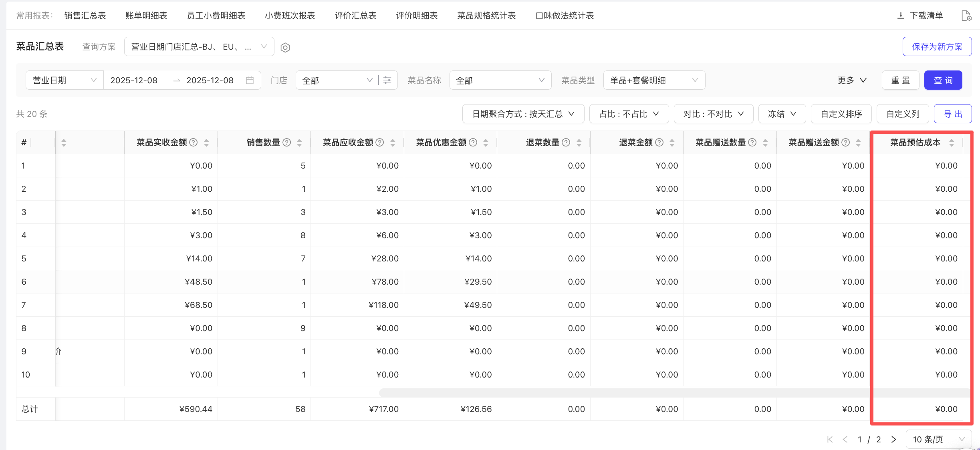Sort by 菜品优惠金额 column arrows
980x450 pixels.
click(486, 143)
